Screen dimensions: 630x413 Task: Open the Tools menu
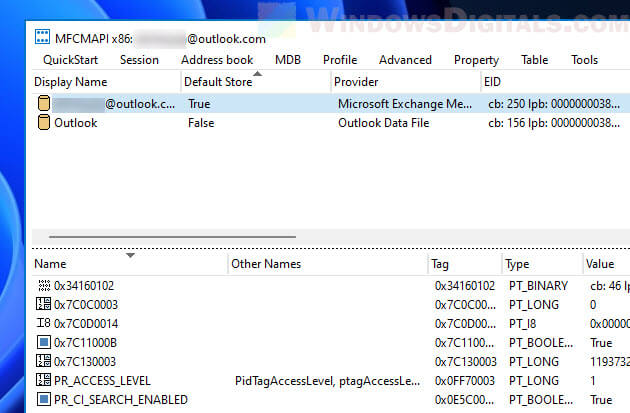pos(585,60)
